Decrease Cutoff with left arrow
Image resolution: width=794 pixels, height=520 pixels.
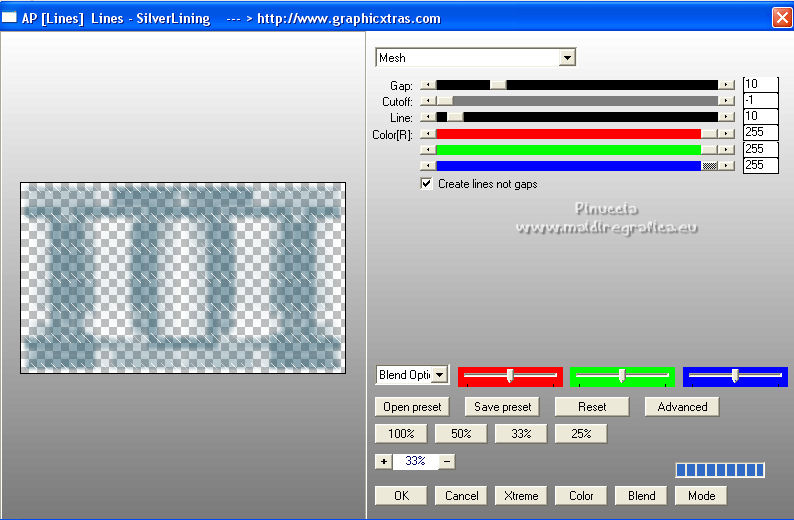(x=428, y=101)
